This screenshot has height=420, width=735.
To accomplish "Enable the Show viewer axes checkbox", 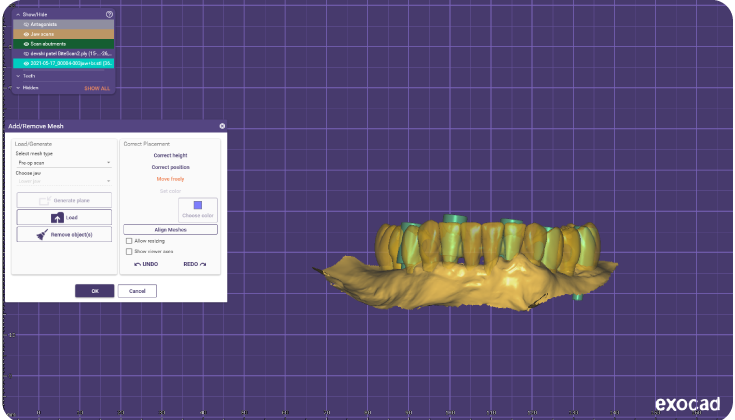I will coord(129,252).
